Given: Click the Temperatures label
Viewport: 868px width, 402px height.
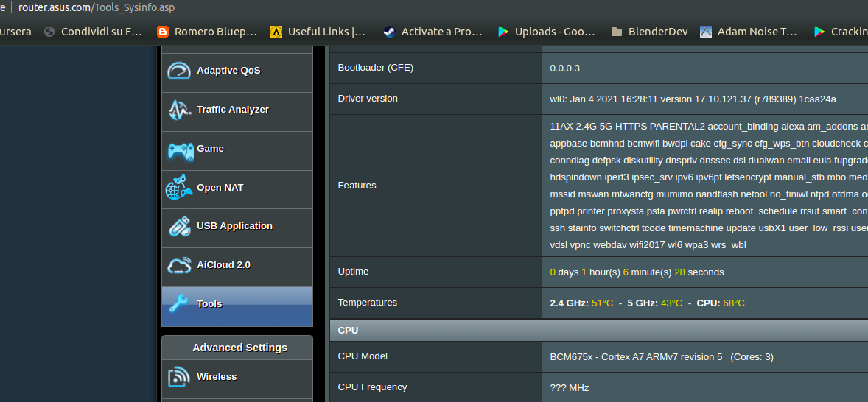Looking at the screenshot, I should coord(368,303).
